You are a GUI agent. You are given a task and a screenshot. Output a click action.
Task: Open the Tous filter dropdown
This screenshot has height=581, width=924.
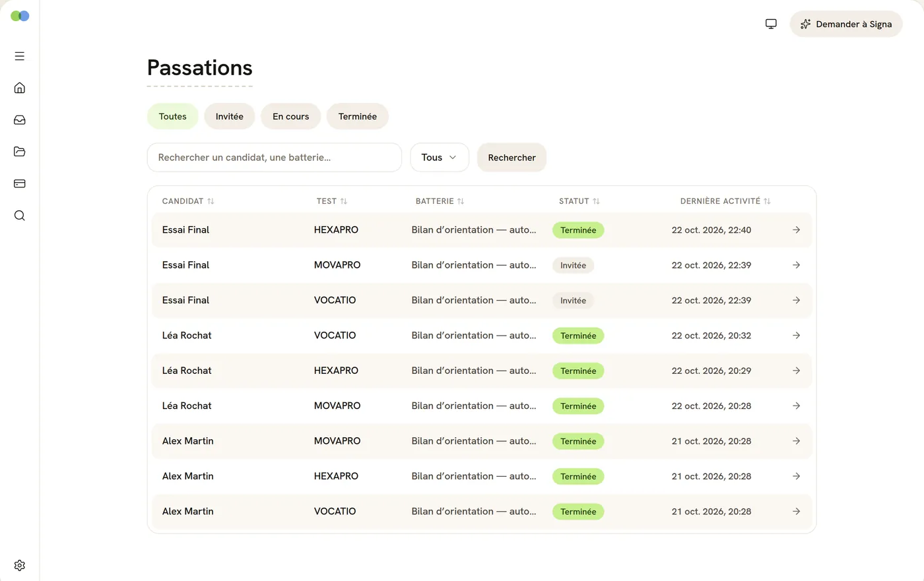pos(440,158)
